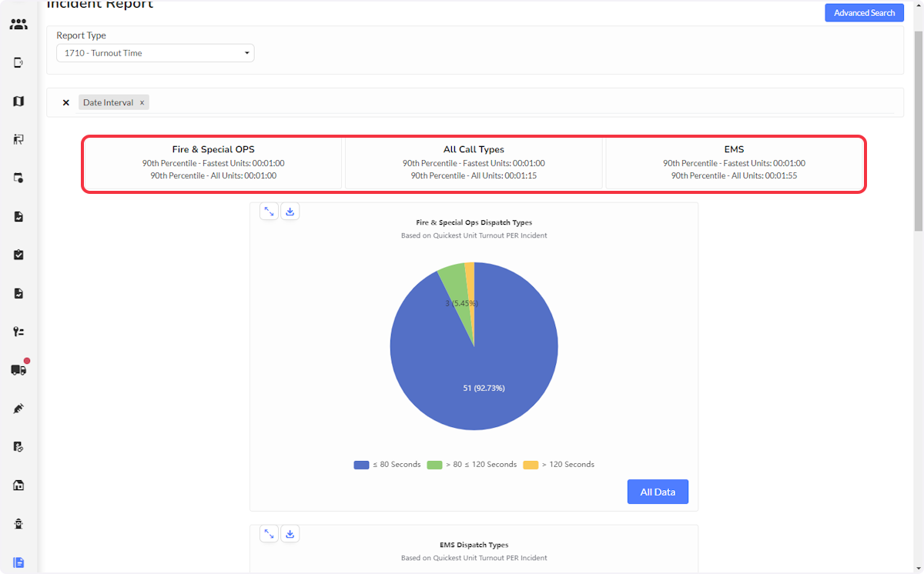Open the station building sidebar icon
Viewport: 924px width, 574px height.
click(x=18, y=486)
